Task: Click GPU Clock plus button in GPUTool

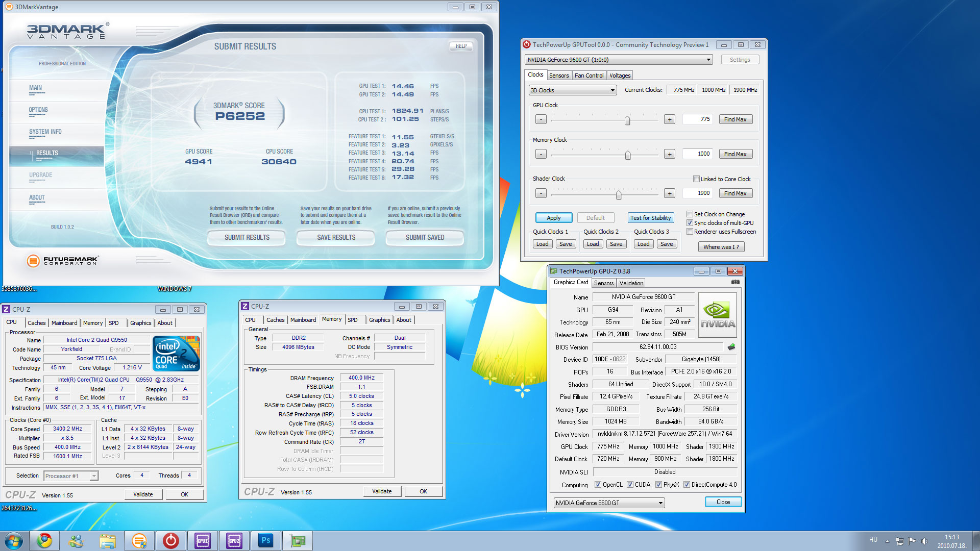Action: click(x=670, y=119)
